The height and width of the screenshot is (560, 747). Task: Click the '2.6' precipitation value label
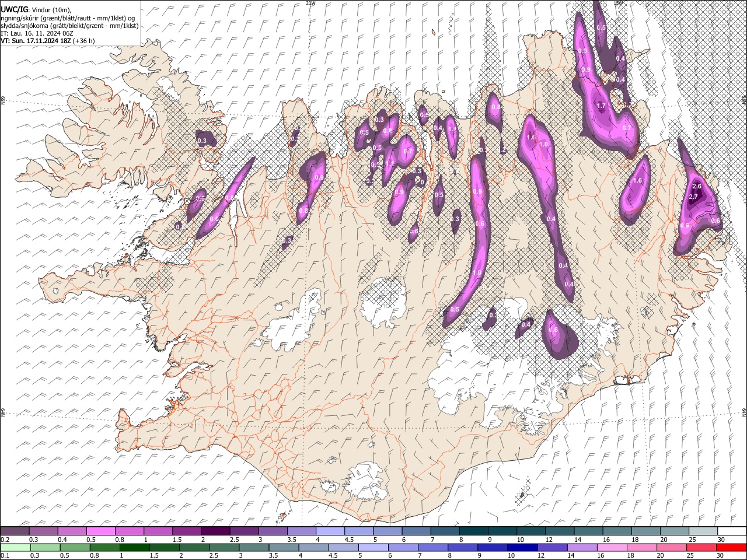[696, 186]
